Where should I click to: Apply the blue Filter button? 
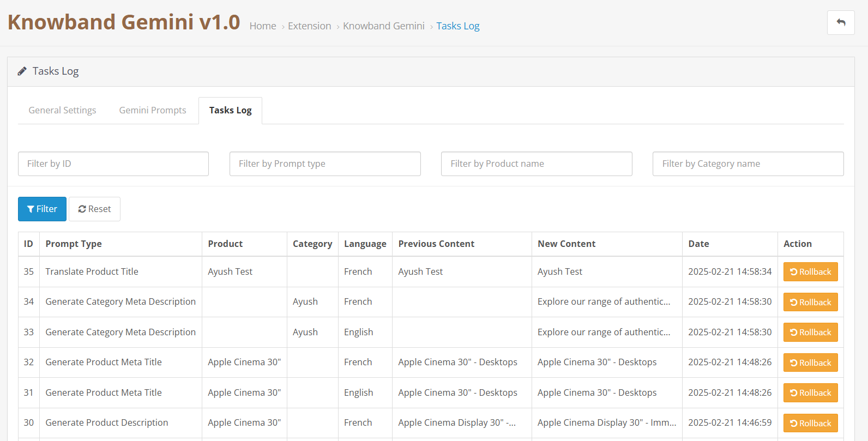coord(42,209)
